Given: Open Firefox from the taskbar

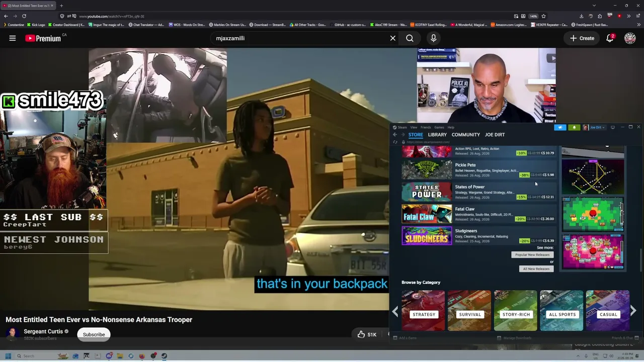Looking at the screenshot, I should (142, 356).
